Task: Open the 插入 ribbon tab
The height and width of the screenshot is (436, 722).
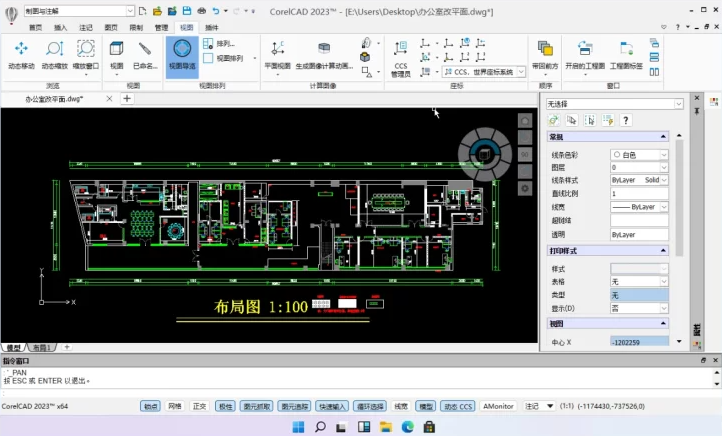Action: tap(60, 28)
